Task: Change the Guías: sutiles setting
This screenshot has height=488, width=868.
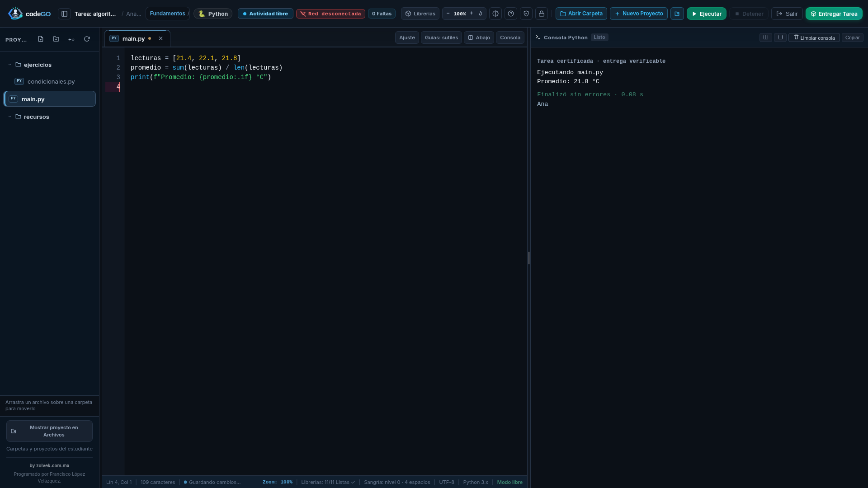Action: (x=441, y=38)
